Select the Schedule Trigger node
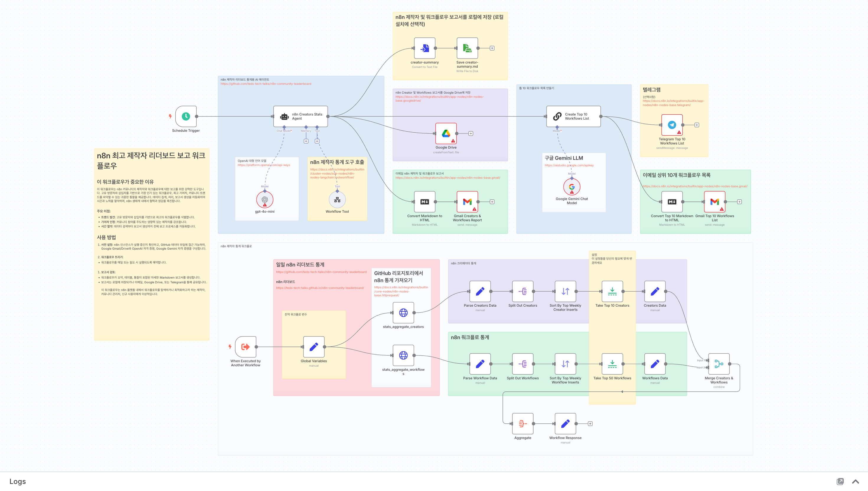 coord(186,116)
